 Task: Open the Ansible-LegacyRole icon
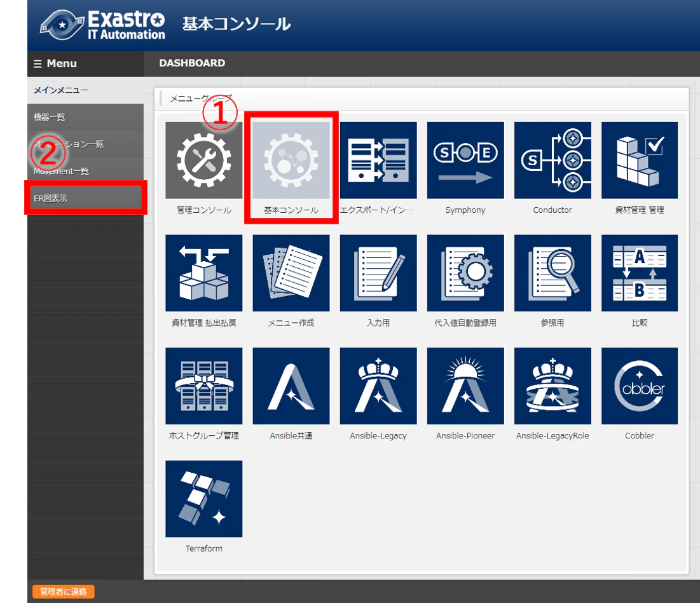pyautogui.click(x=552, y=386)
